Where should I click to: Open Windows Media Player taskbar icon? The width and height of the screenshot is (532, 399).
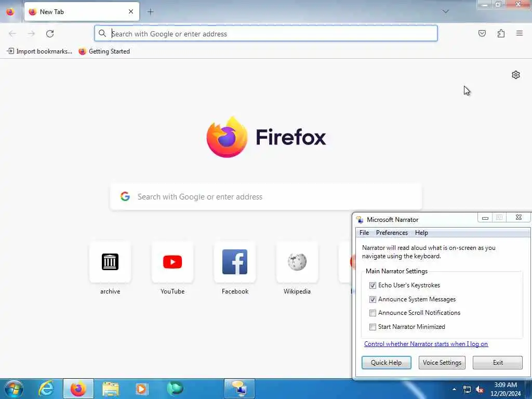[x=142, y=389]
